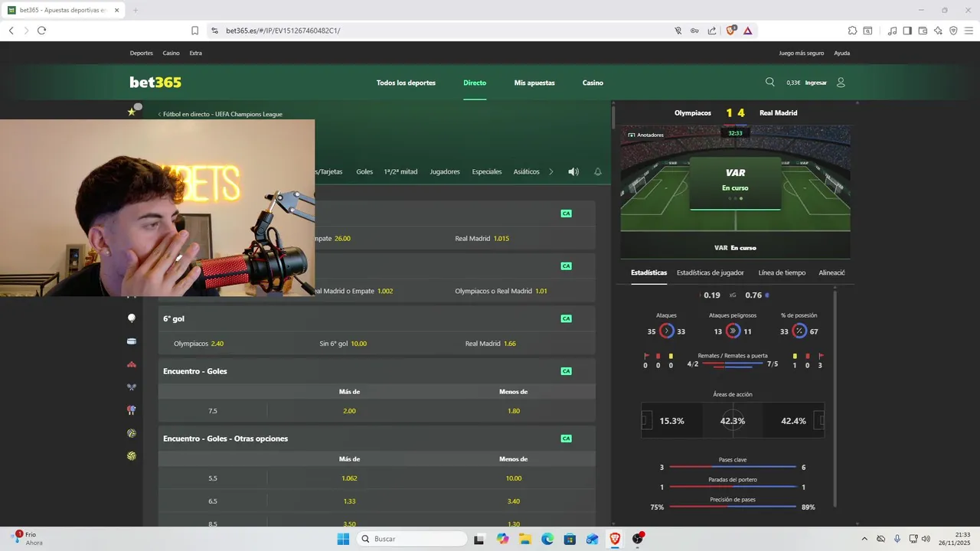Image resolution: width=980 pixels, height=551 pixels.
Task: Select the ice hockey puck icon
Action: 132,341
